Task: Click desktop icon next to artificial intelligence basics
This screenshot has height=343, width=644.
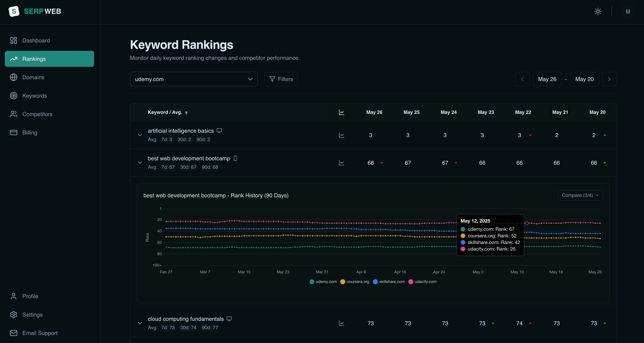Action: (219, 131)
